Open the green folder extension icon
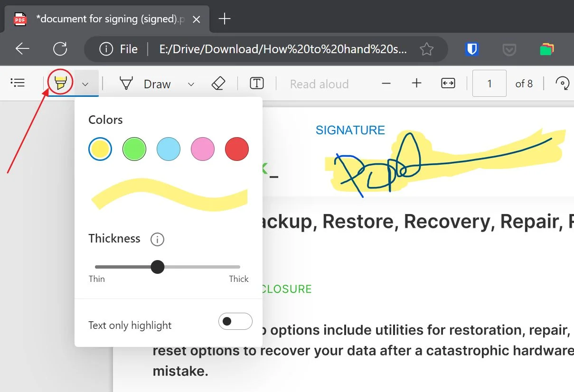The width and height of the screenshot is (574, 392). (547, 49)
